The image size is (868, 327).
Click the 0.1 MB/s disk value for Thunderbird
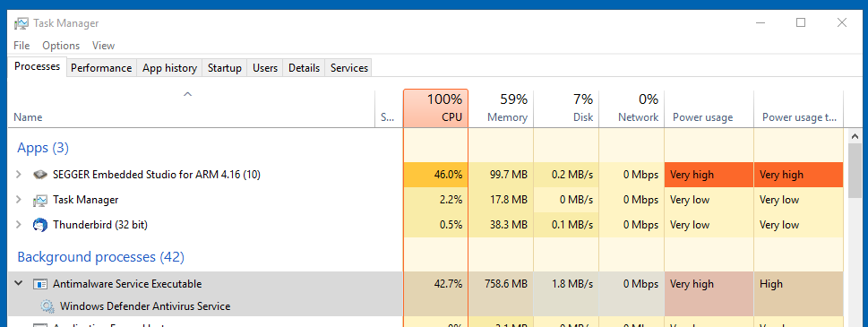point(572,225)
